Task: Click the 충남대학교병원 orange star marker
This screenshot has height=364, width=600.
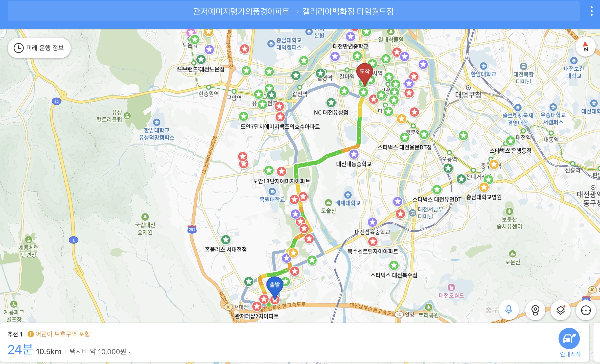Action: [x=484, y=187]
